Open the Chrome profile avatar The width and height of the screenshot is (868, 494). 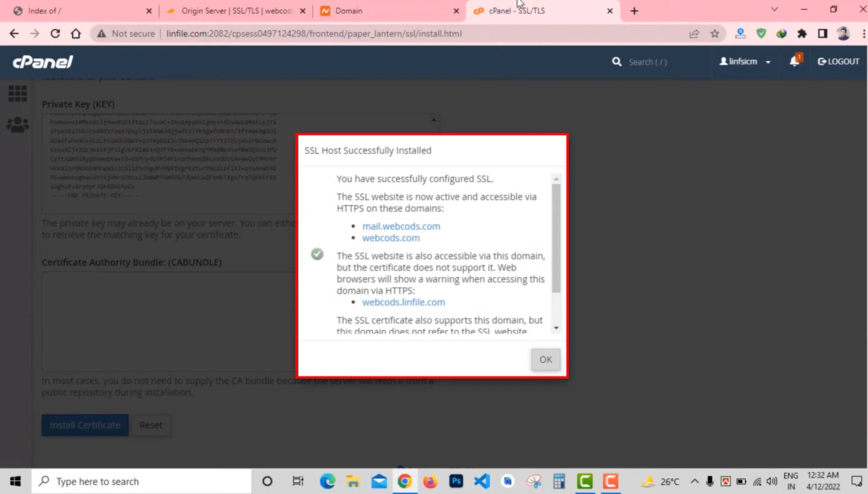point(843,33)
